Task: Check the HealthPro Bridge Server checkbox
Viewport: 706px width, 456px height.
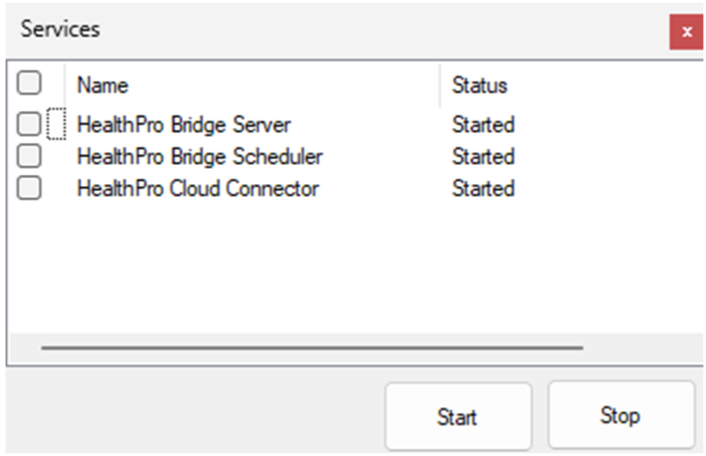Action: (29, 124)
